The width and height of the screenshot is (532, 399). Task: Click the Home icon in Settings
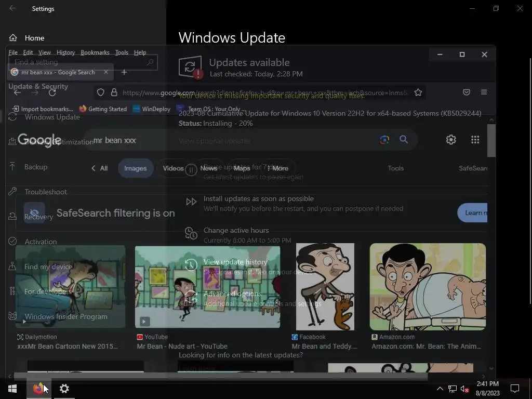[x=13, y=37]
